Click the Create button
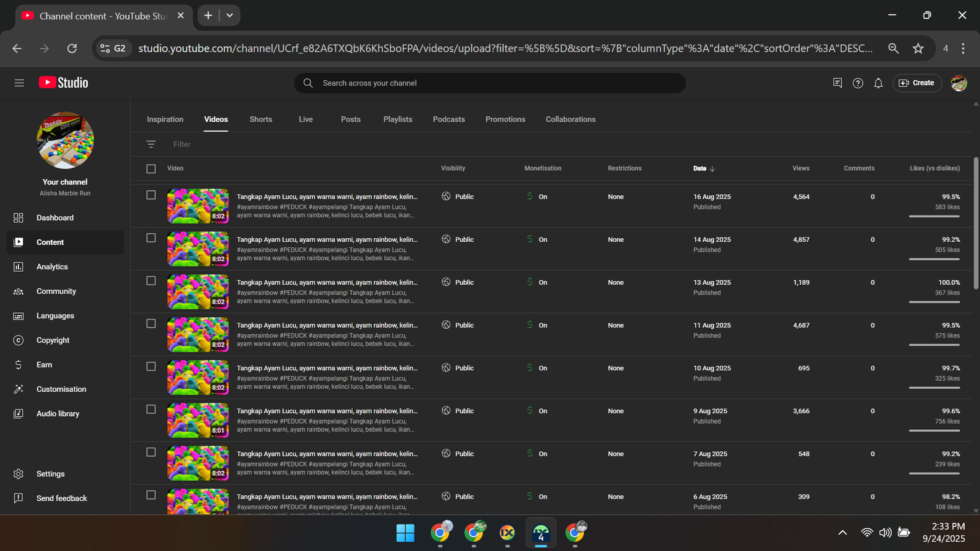 coord(916,83)
